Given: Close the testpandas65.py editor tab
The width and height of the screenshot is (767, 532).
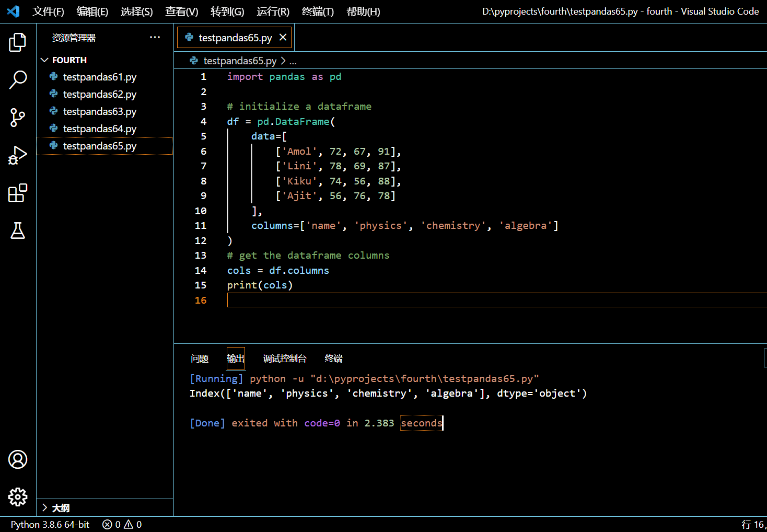Looking at the screenshot, I should pos(283,37).
